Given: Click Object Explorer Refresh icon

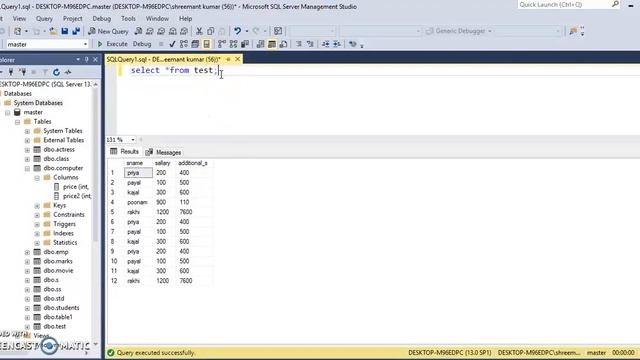Looking at the screenshot, I should 56,72.
